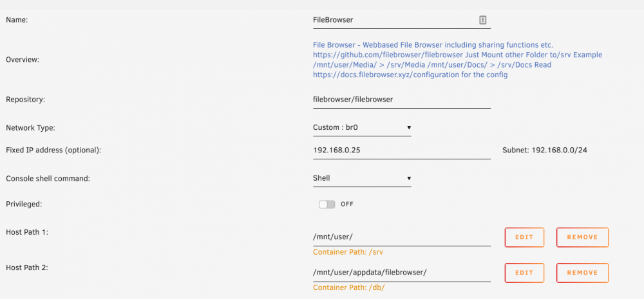Click the 'Name:' label
644x299 pixels.
pyautogui.click(x=17, y=20)
